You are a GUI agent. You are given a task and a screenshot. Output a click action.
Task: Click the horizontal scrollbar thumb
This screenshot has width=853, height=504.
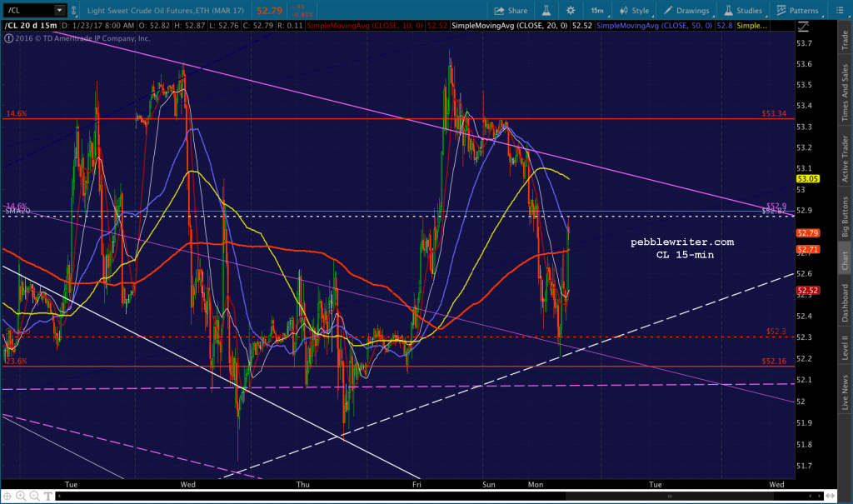point(671,496)
